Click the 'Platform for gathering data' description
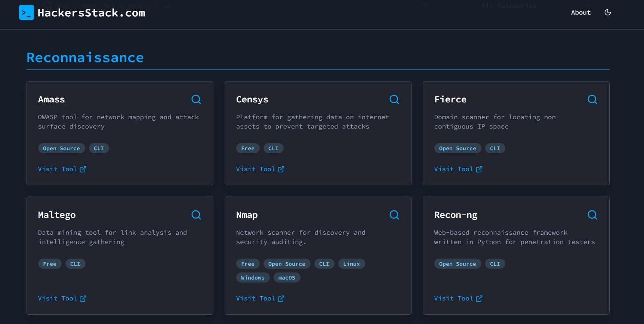644x324 pixels. coord(312,122)
